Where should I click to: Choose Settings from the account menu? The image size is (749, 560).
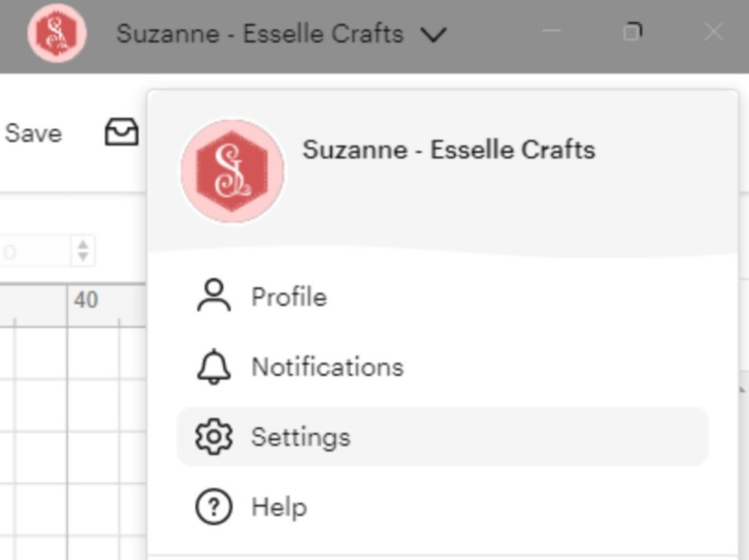(300, 436)
